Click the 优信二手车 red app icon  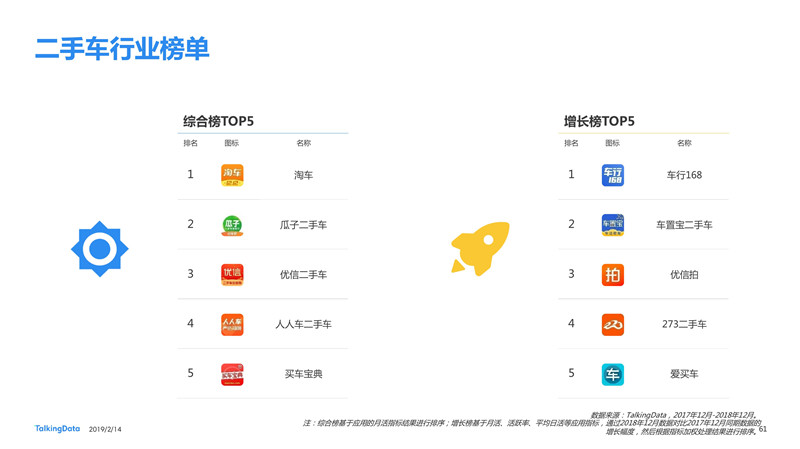pos(232,275)
